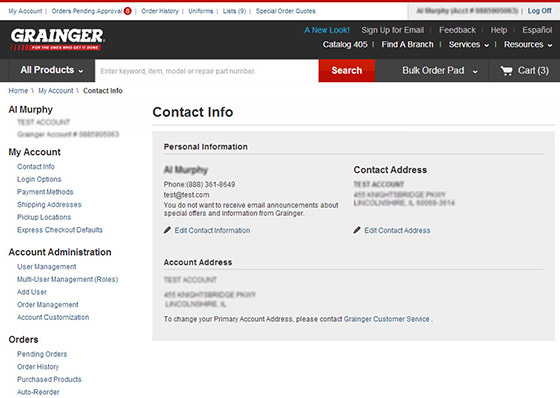Viewport: 560px width, 398px height.
Task: Open Payment Methods in sidebar
Action: pos(45,192)
